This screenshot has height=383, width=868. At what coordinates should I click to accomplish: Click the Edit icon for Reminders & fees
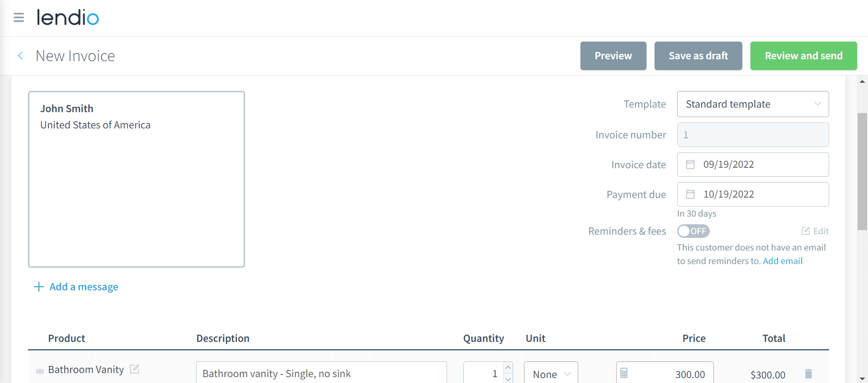pos(806,231)
